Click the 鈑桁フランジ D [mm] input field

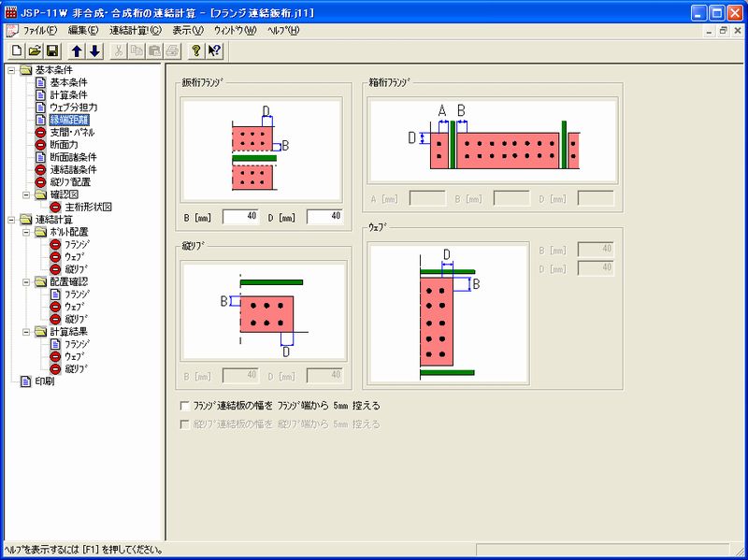click(x=324, y=217)
